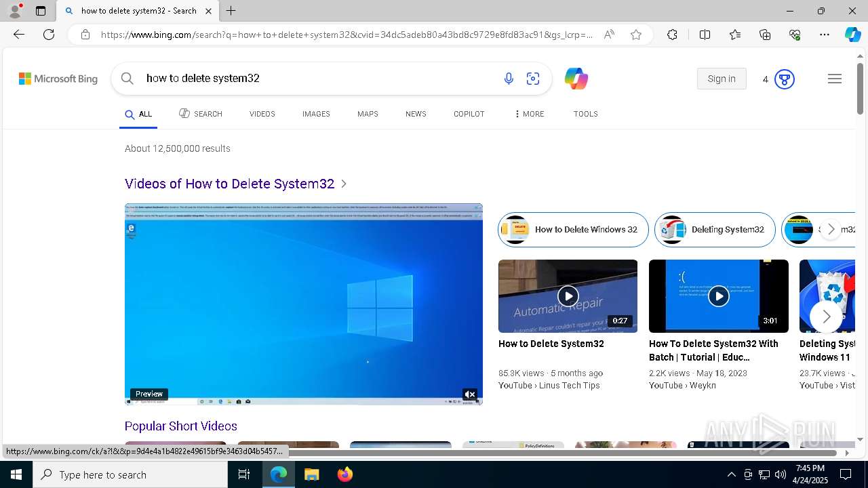Open File Explorer from taskbar
This screenshot has width=868, height=488.
click(311, 474)
